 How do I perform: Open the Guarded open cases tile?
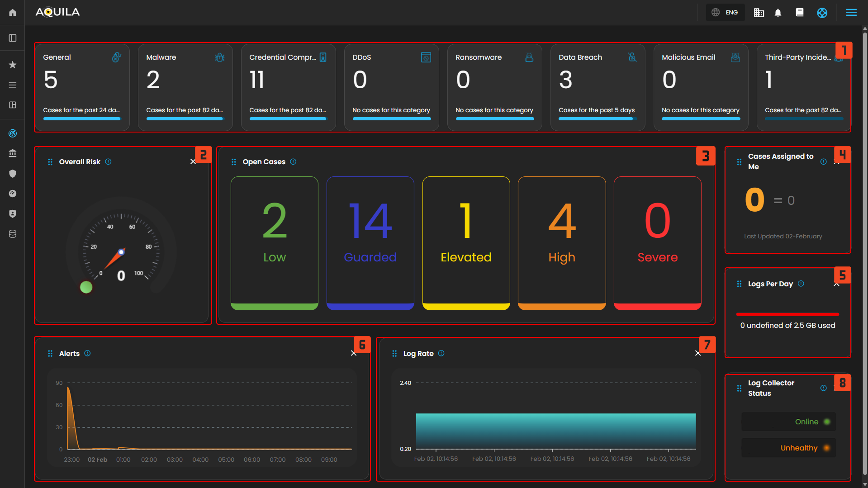point(370,243)
